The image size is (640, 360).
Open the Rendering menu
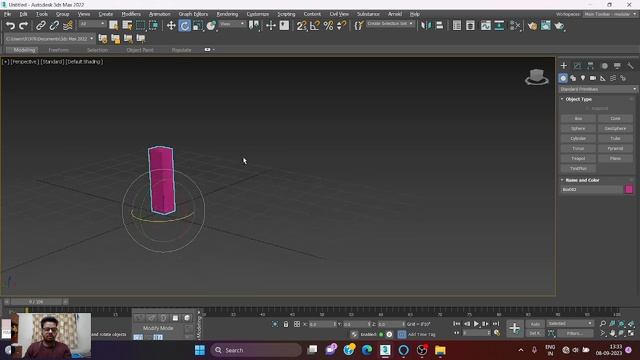point(227,14)
